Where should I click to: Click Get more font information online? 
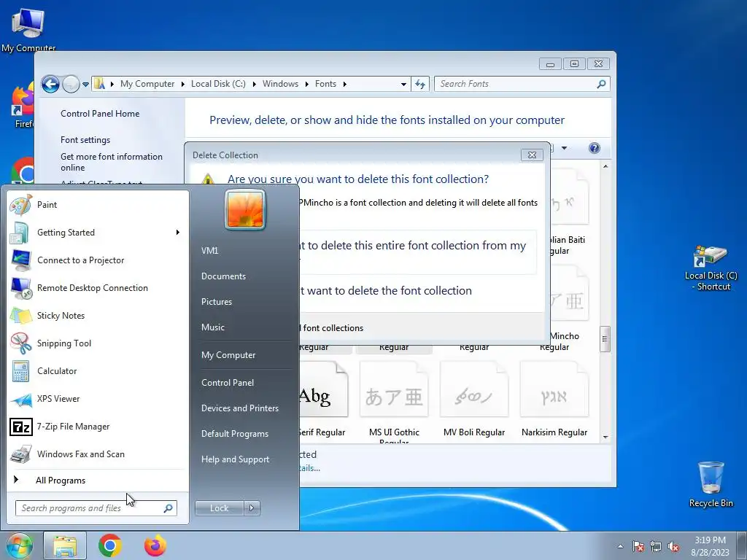tap(112, 162)
